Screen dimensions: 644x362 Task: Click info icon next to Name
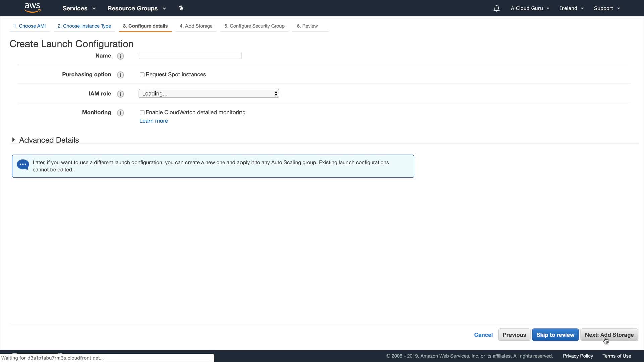[x=120, y=56]
